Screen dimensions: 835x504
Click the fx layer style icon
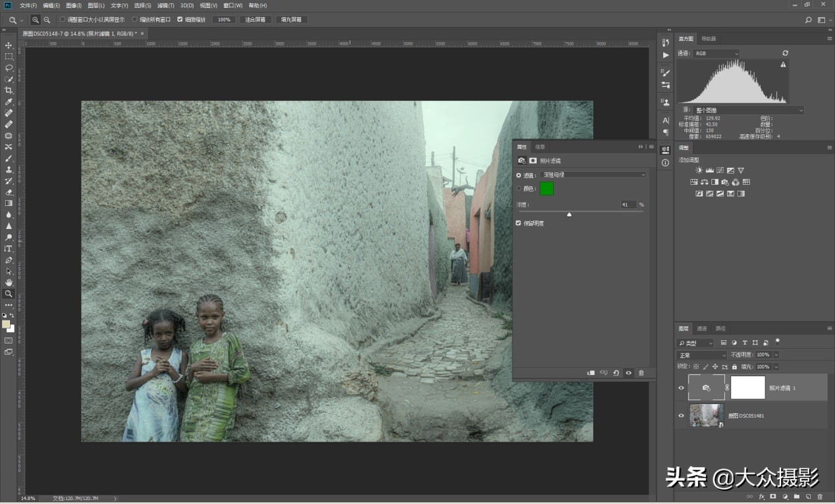tap(762, 496)
